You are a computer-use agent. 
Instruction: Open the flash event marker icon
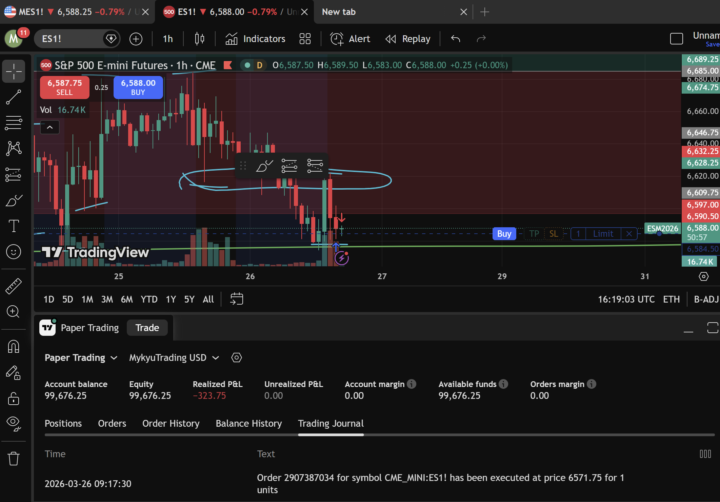coord(342,258)
